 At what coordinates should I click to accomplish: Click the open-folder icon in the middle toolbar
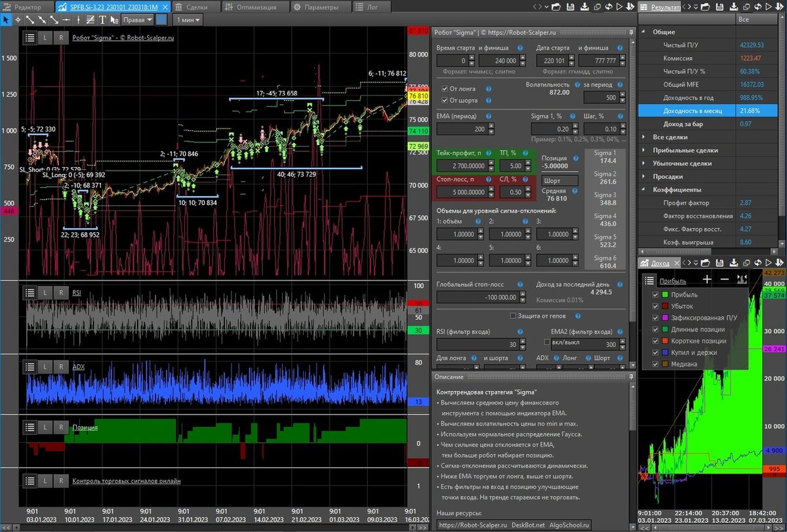(x=556, y=7)
